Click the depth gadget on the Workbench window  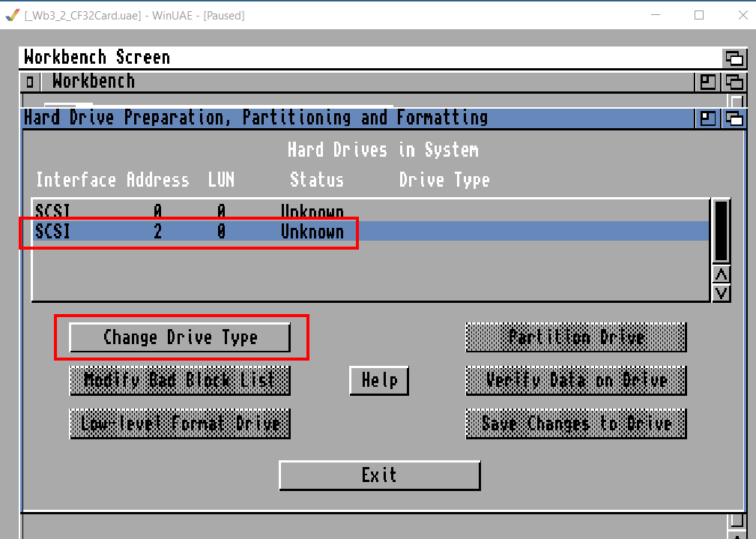point(735,82)
